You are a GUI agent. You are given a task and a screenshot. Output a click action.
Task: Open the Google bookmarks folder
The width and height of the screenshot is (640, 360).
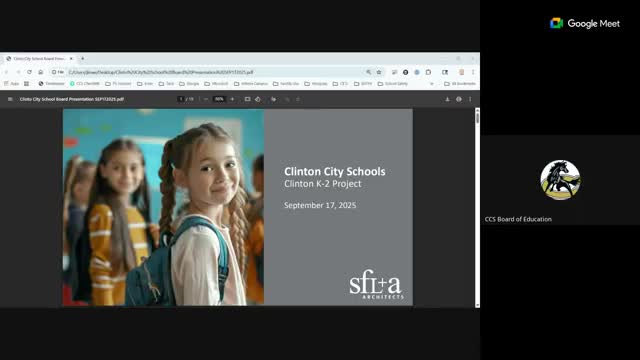[189, 84]
